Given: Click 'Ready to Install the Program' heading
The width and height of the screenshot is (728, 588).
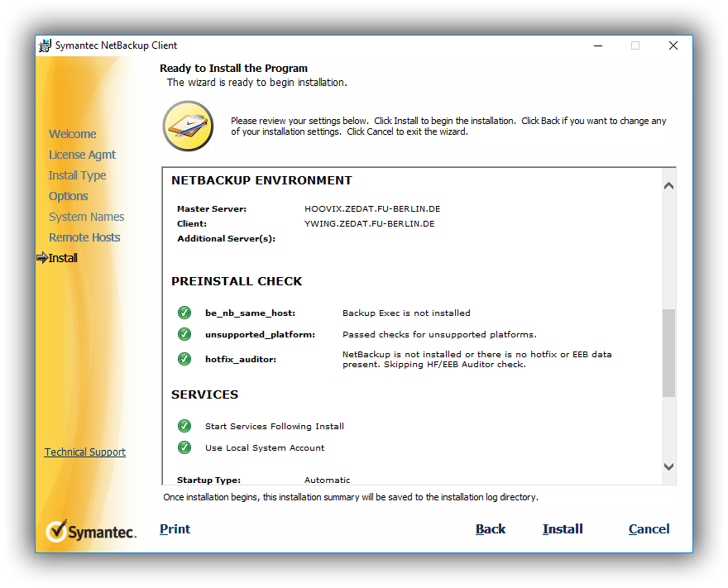Looking at the screenshot, I should 233,68.
